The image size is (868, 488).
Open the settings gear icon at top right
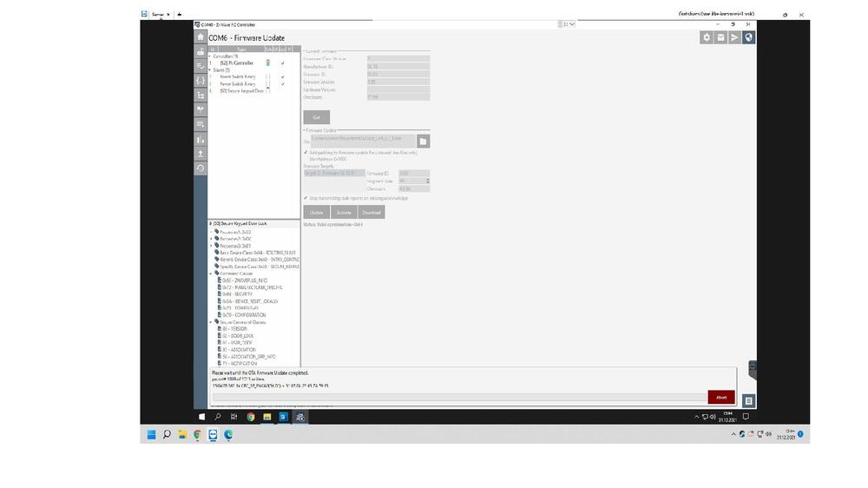707,37
